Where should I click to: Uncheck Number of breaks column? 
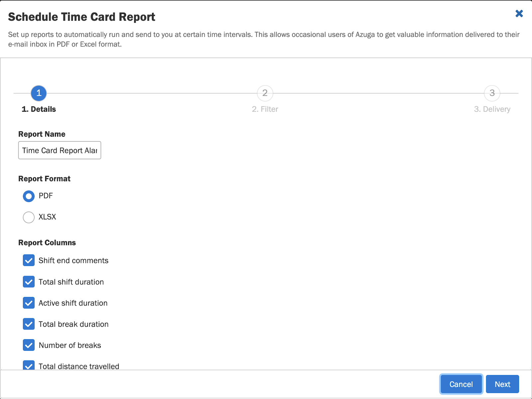tap(29, 345)
